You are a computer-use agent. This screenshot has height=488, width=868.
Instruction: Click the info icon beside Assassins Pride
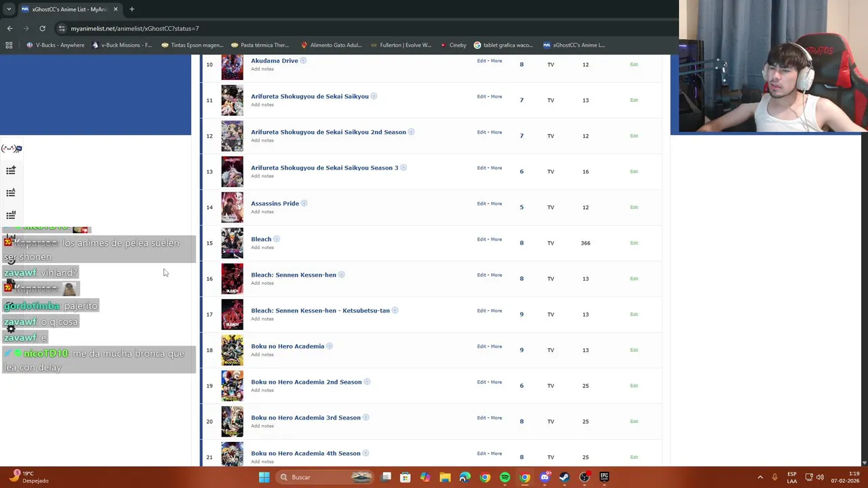(304, 203)
